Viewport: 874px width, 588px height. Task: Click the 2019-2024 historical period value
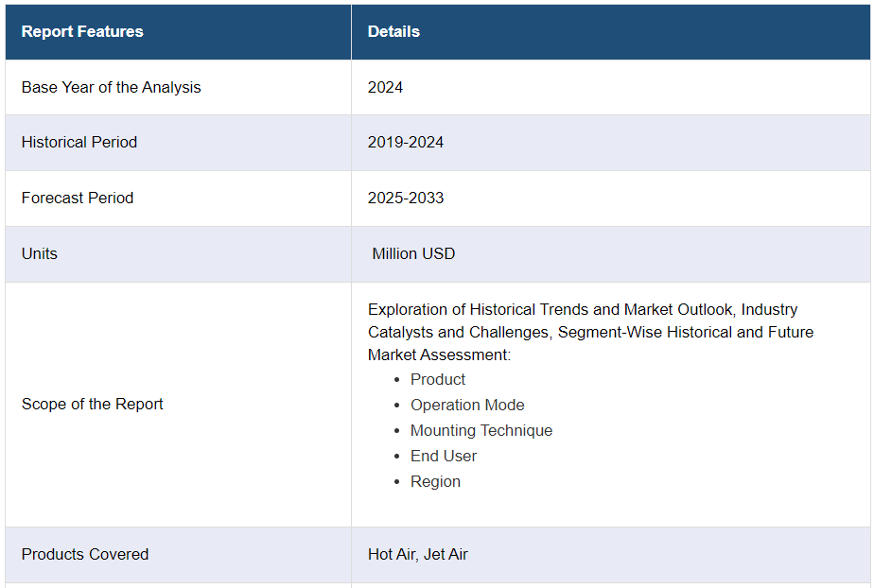[406, 142]
